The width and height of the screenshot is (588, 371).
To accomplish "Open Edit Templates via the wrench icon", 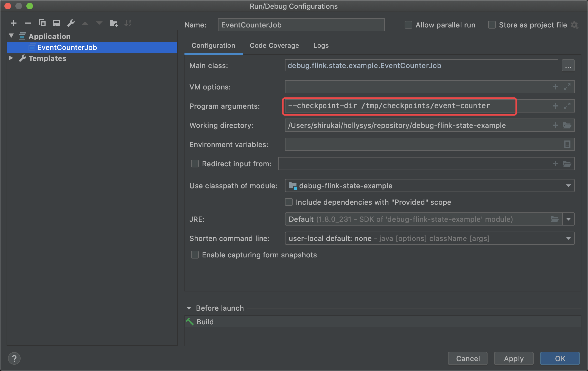I will click(x=71, y=23).
